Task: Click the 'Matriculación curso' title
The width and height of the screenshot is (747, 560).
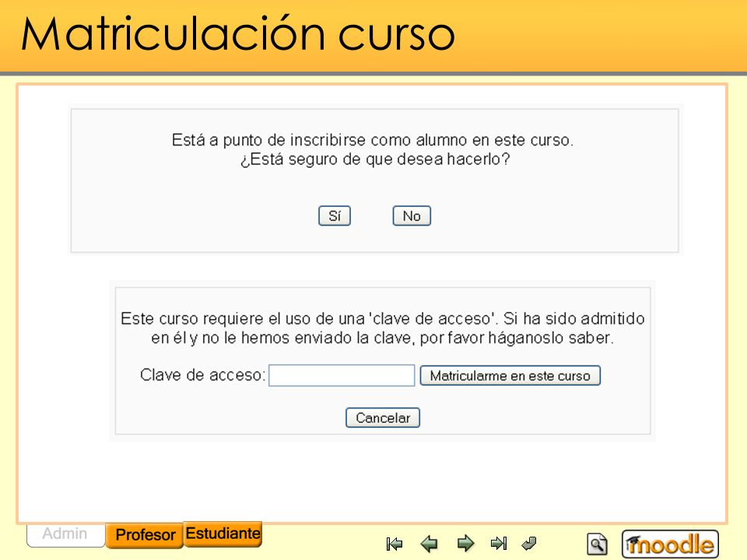Action: tap(238, 33)
